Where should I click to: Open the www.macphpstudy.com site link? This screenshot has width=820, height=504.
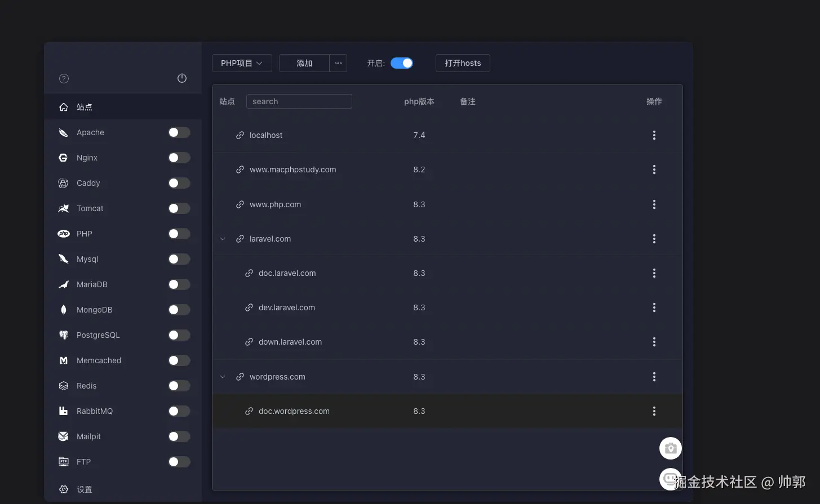click(293, 170)
